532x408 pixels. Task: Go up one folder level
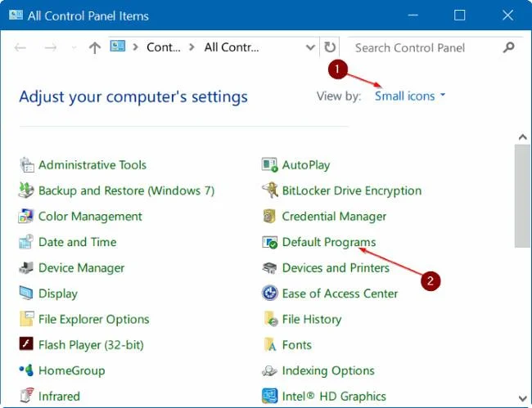tap(95, 47)
